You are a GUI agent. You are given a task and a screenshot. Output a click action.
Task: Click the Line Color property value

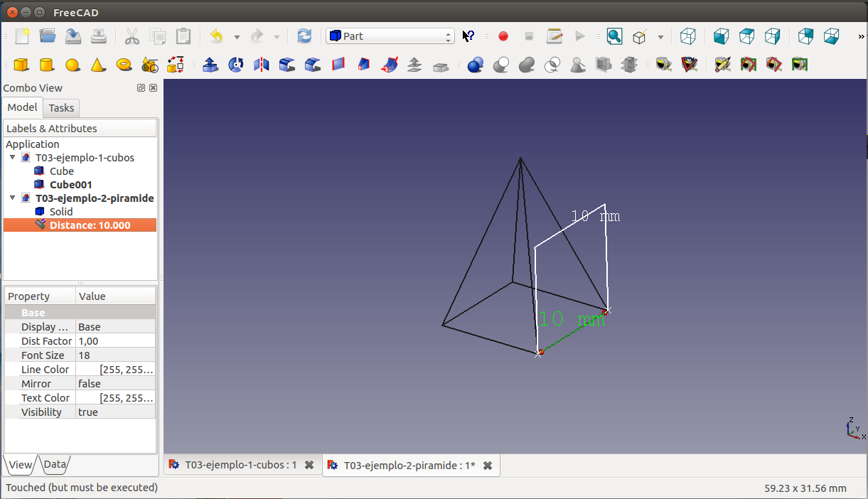(x=115, y=370)
